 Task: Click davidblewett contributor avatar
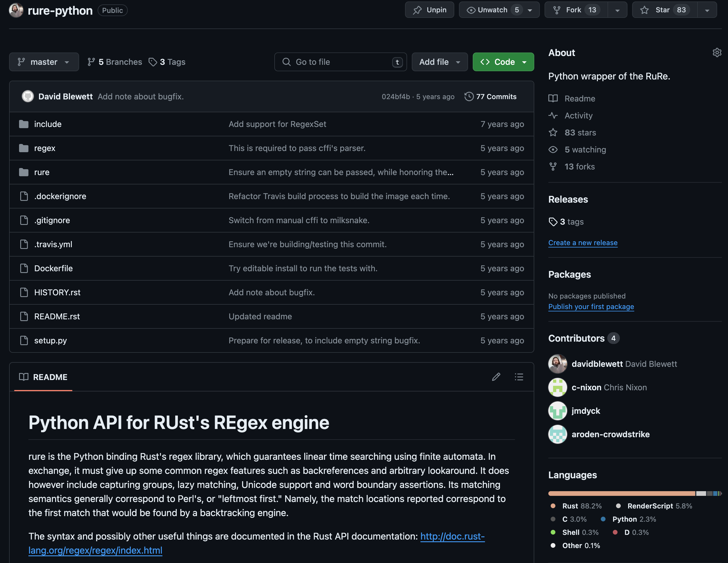click(557, 364)
